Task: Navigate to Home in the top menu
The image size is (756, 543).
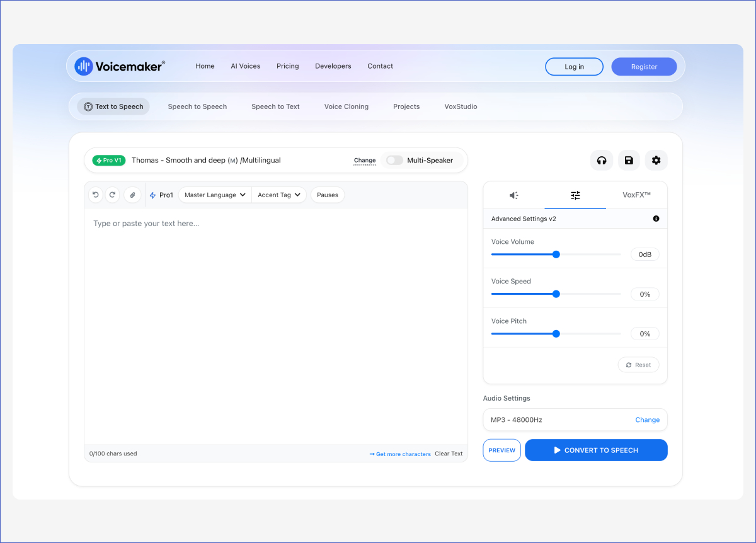Action: (x=205, y=66)
